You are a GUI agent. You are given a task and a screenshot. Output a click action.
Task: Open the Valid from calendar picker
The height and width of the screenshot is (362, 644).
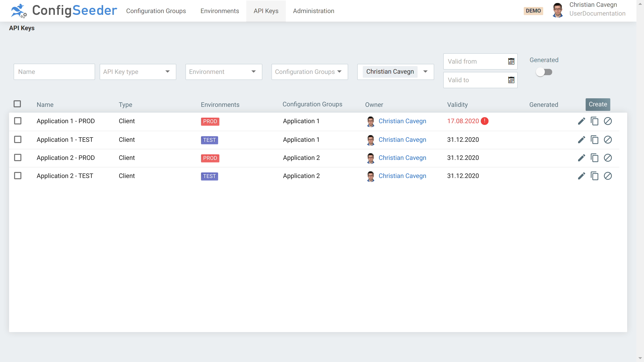(511, 62)
